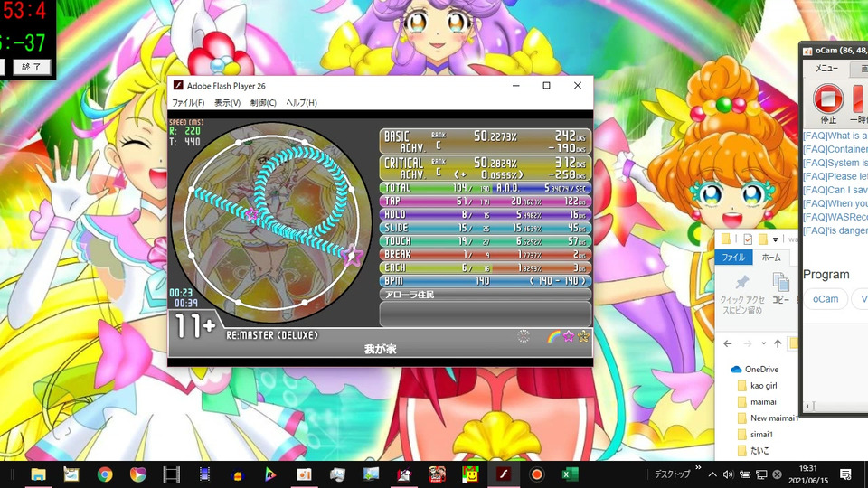Show hidden system tray icons
The height and width of the screenshot is (488, 868).
click(x=712, y=474)
